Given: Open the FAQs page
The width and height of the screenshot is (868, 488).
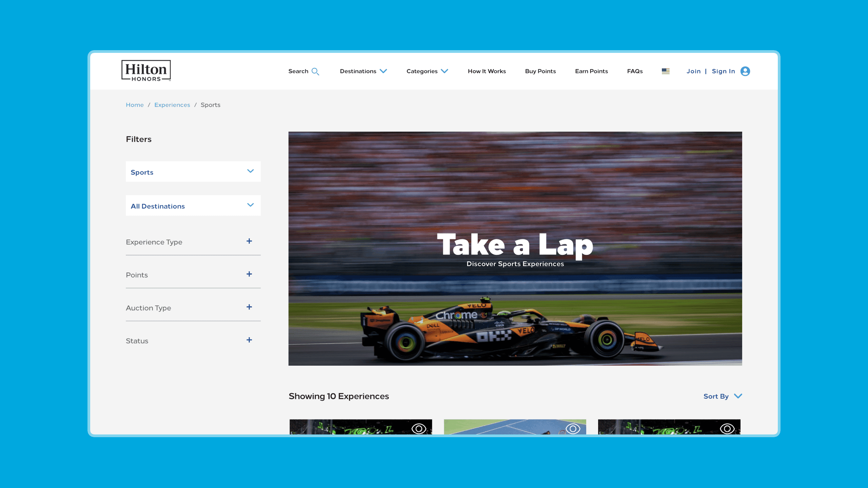Looking at the screenshot, I should 635,71.
